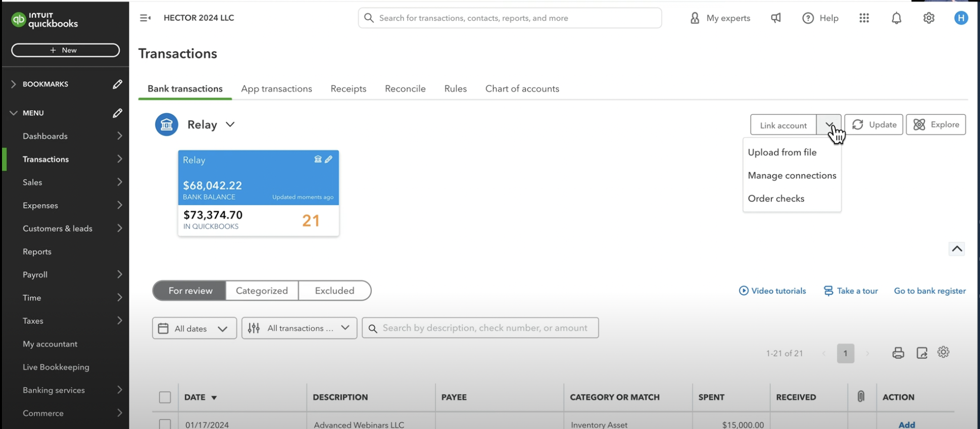Expand the Dashboards submenu arrow
Viewport: 980px width, 429px height.
[x=120, y=136]
